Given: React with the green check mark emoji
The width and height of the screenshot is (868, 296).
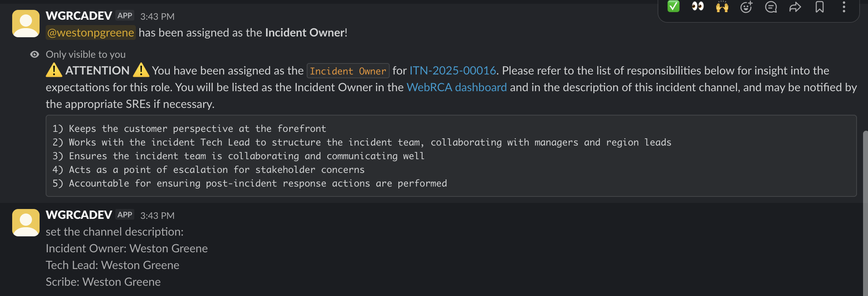Looking at the screenshot, I should tap(673, 6).
